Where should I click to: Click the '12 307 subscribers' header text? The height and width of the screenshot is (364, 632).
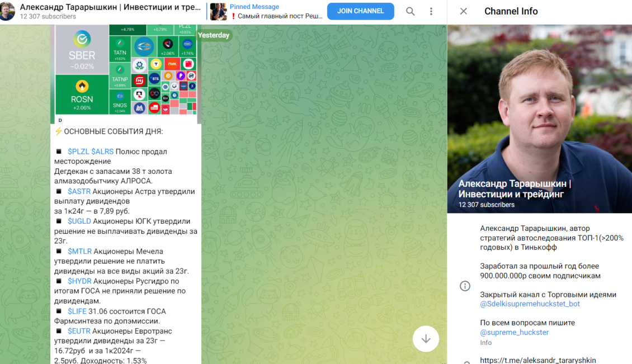48,17
